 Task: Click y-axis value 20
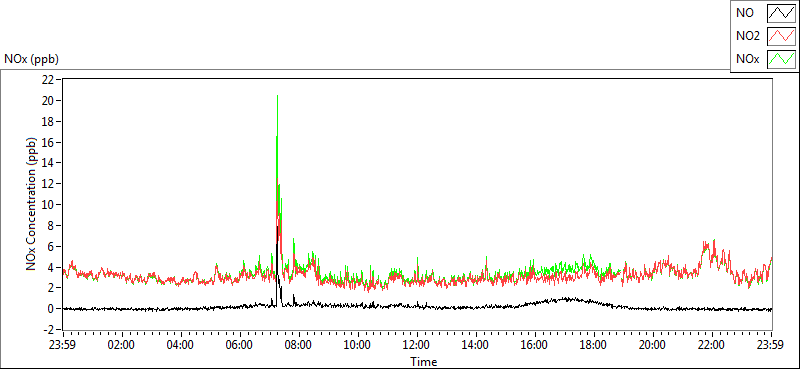(x=48, y=101)
